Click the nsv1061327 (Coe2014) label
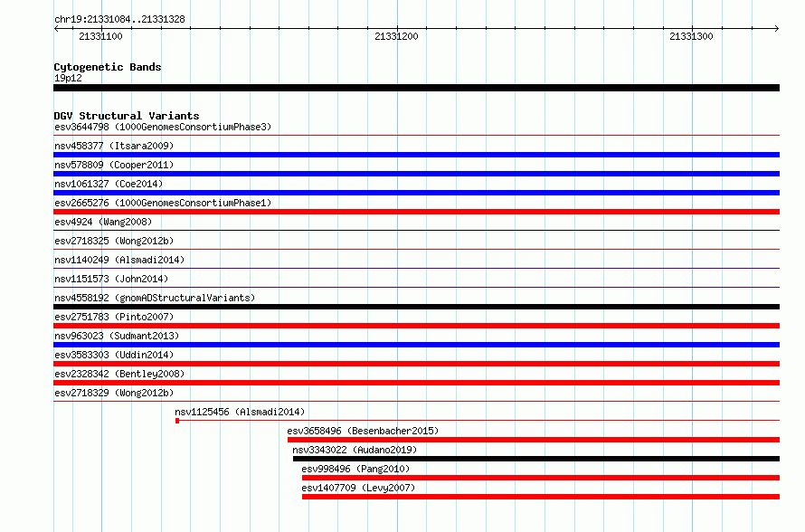Screen dimensions: 805x532 (x=109, y=184)
